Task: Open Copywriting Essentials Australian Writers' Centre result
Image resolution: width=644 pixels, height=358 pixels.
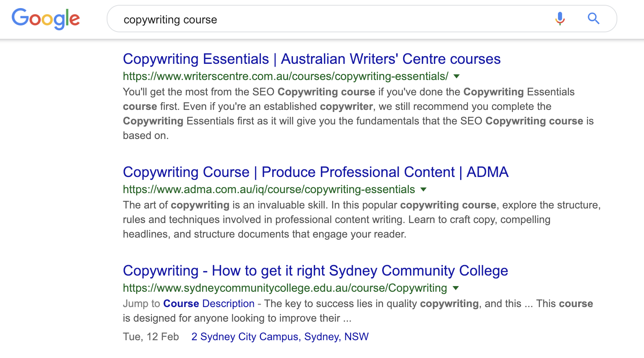Action: pyautogui.click(x=311, y=59)
